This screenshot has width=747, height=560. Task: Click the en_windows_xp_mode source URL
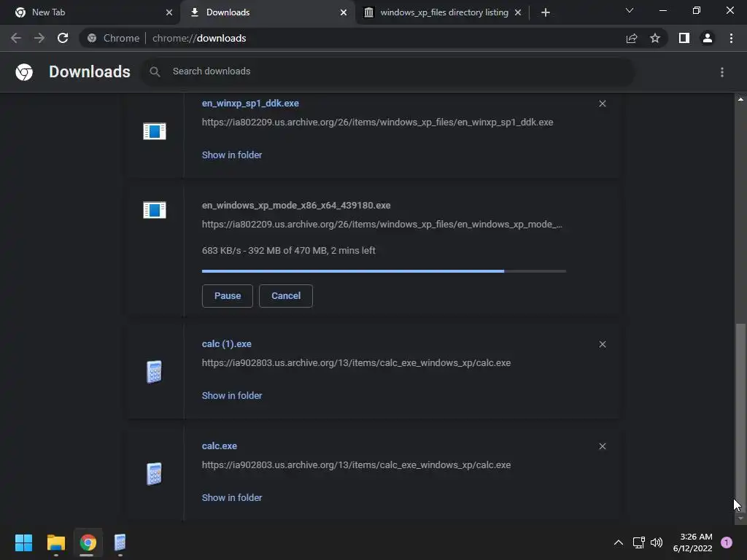click(x=382, y=225)
